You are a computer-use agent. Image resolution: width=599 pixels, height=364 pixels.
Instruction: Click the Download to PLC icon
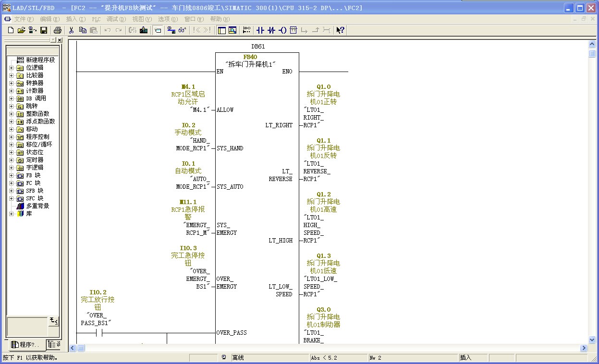point(144,30)
